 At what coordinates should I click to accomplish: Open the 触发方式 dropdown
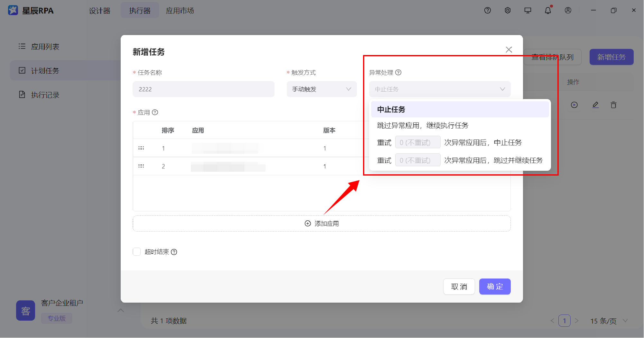321,89
